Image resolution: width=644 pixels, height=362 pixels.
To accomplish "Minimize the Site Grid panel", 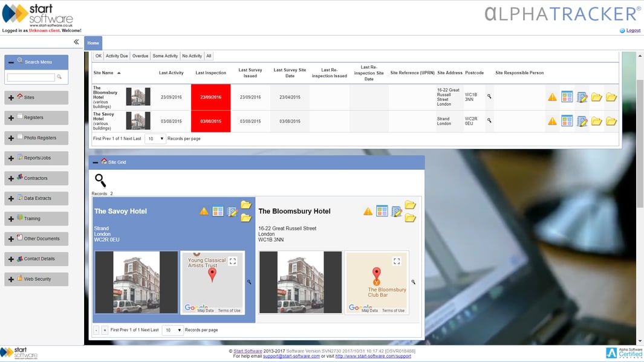I will pos(95,162).
